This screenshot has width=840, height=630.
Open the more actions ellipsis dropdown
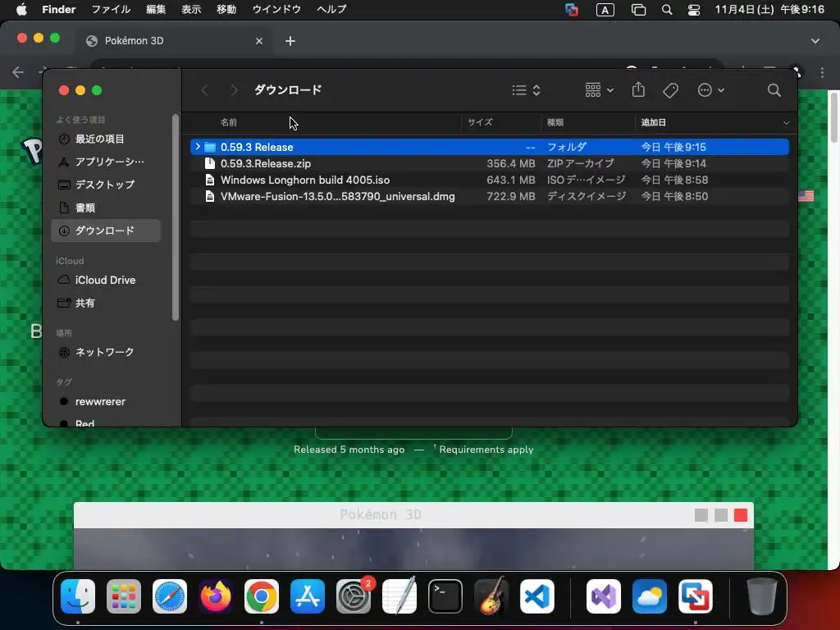[711, 90]
